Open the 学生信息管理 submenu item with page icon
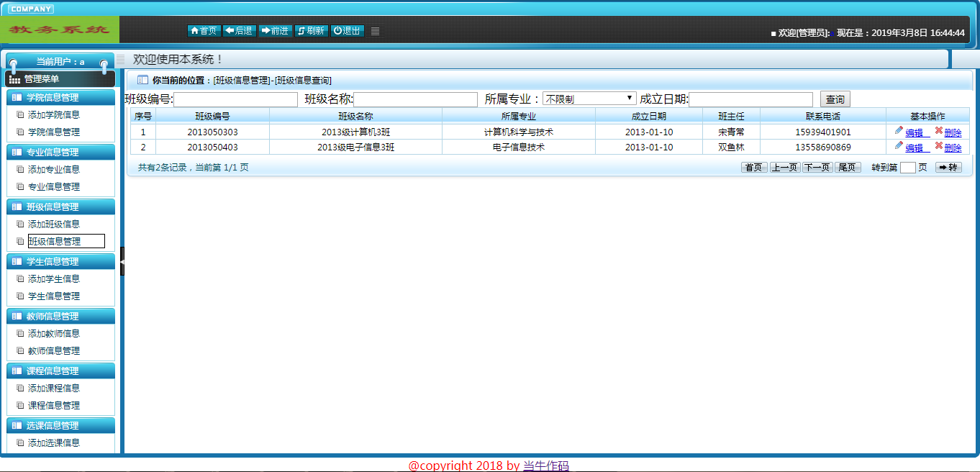980x472 pixels. coord(54,296)
